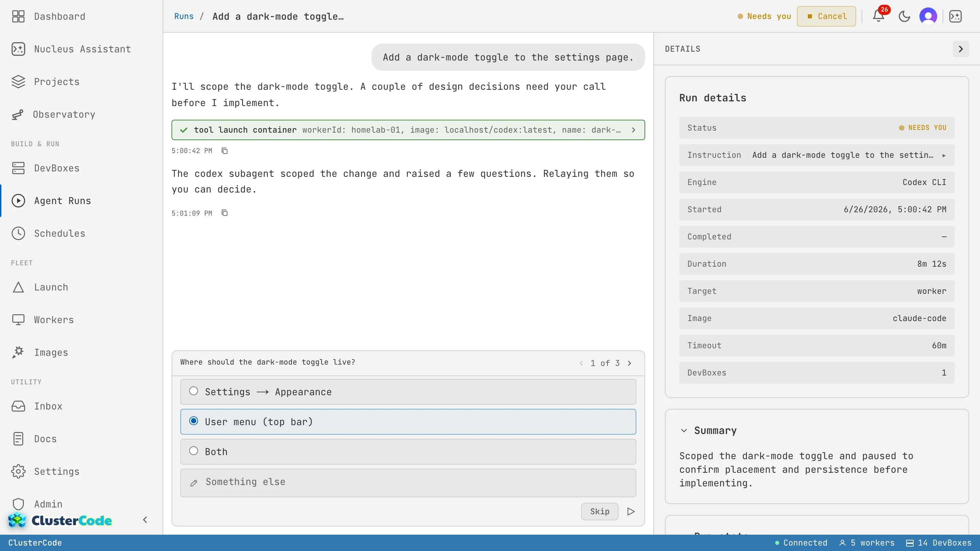Click the Codex CLI engine value

point(924,182)
